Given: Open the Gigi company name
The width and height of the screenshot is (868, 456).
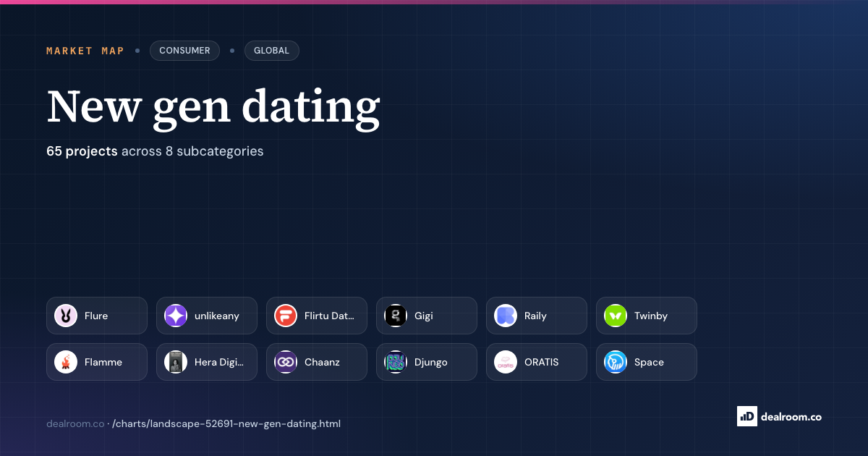Looking at the screenshot, I should click(424, 316).
